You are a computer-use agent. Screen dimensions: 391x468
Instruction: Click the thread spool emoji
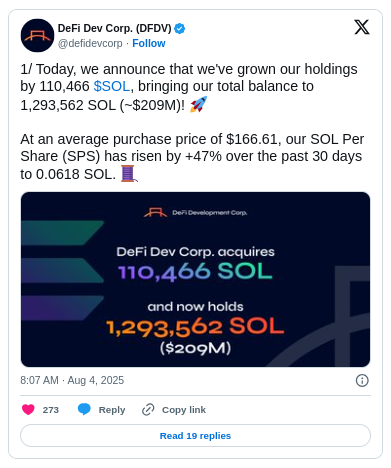click(129, 174)
